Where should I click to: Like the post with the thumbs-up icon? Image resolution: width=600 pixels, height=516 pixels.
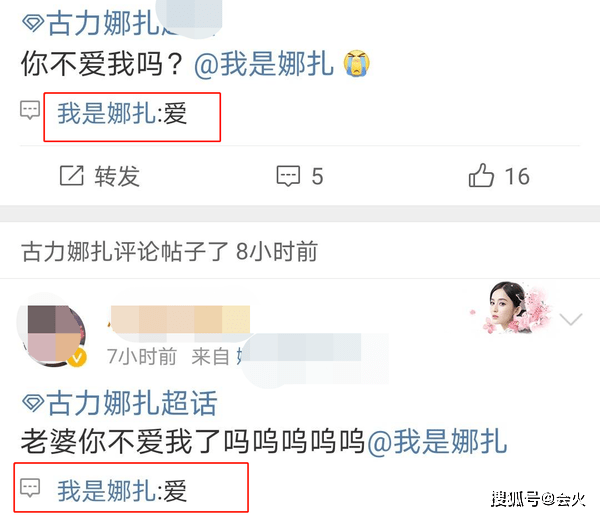[x=481, y=175]
